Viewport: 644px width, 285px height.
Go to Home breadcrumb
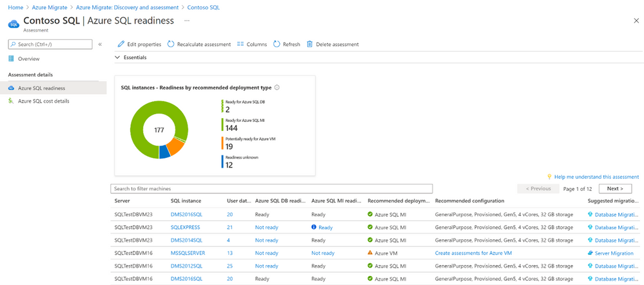[15, 7]
